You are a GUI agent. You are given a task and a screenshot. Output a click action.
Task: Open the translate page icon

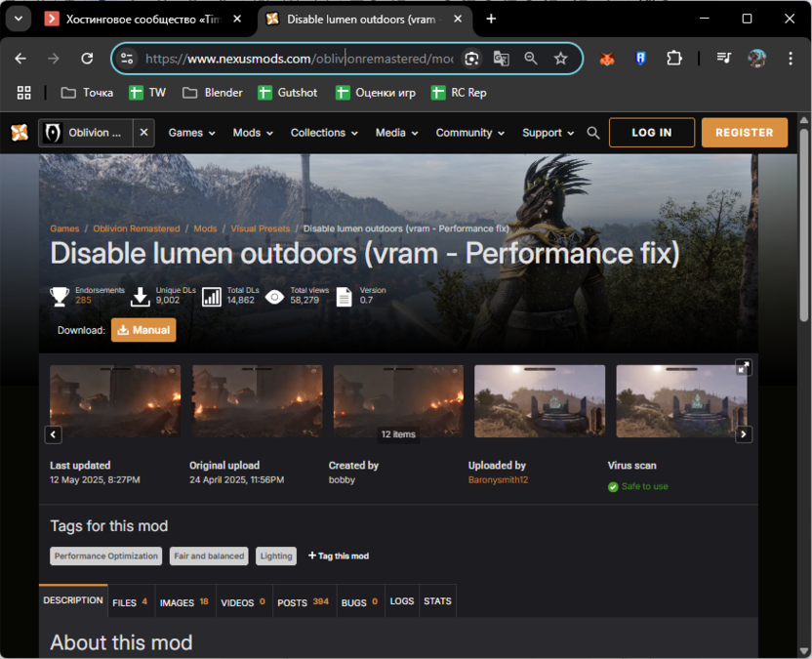coord(501,59)
